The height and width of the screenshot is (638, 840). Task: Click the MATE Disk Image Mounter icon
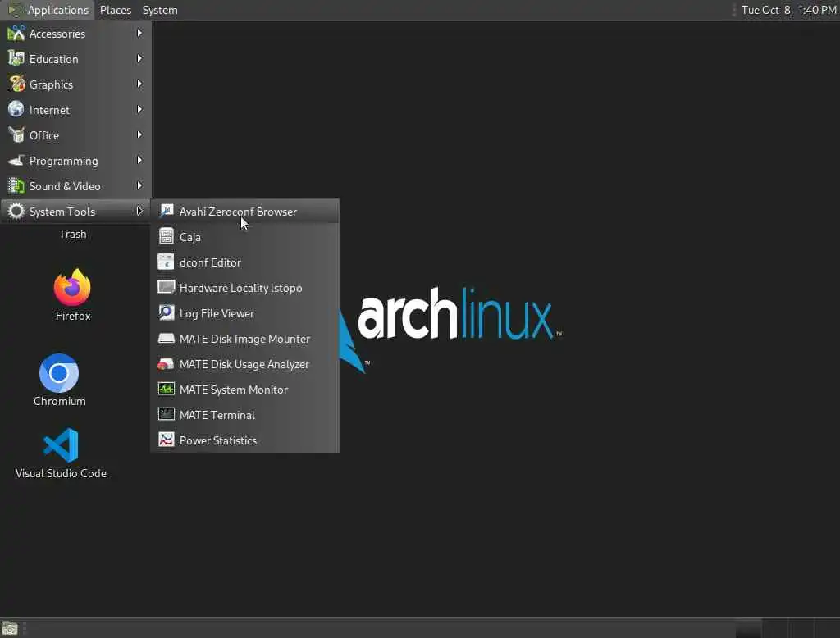coord(167,338)
